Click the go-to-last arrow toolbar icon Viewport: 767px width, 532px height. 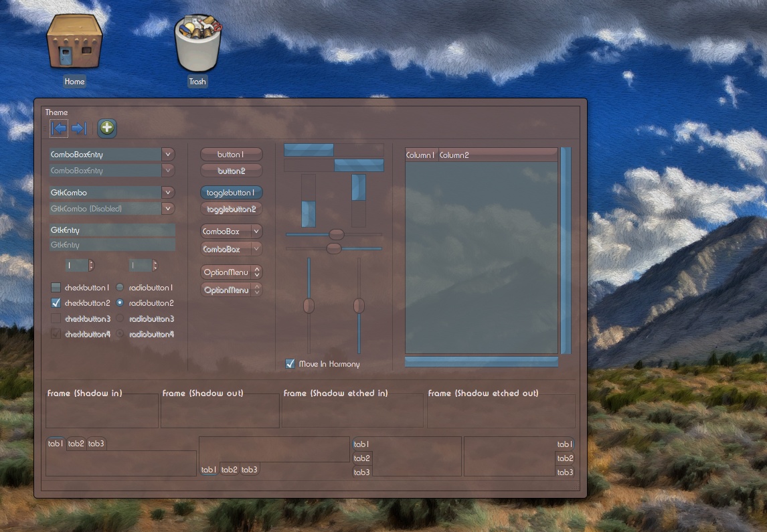79,128
